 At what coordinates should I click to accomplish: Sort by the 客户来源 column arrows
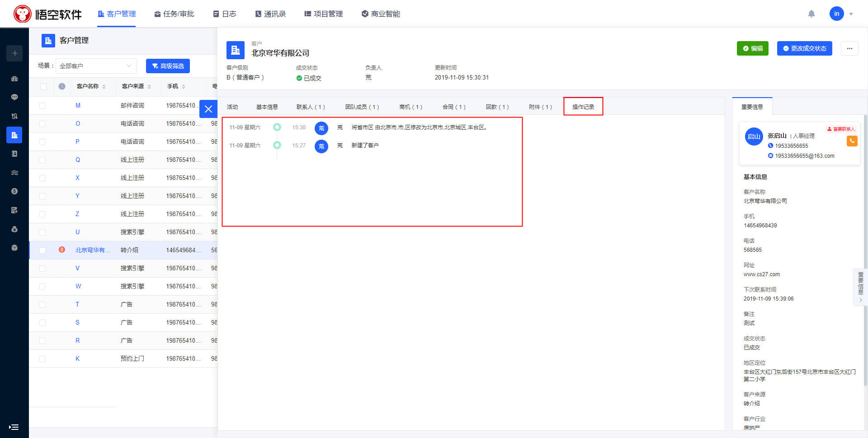tap(149, 87)
